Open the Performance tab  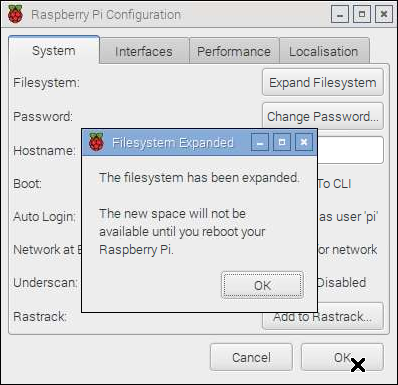(x=234, y=51)
